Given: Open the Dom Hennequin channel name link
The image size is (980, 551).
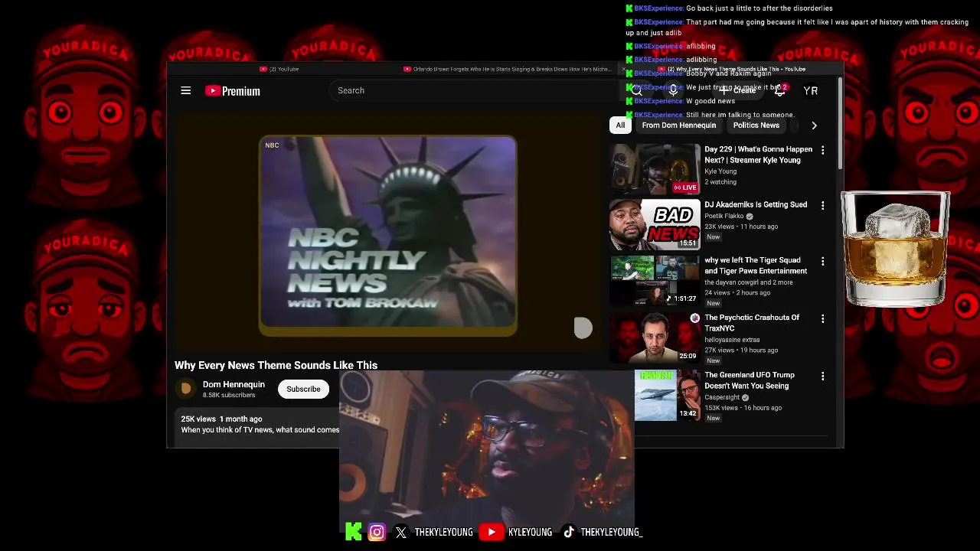Looking at the screenshot, I should (x=234, y=384).
